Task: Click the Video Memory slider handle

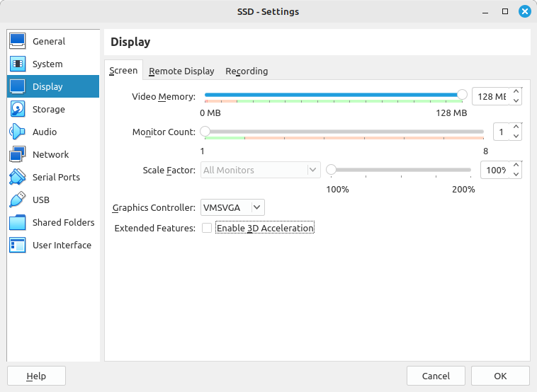Action: click(x=462, y=95)
